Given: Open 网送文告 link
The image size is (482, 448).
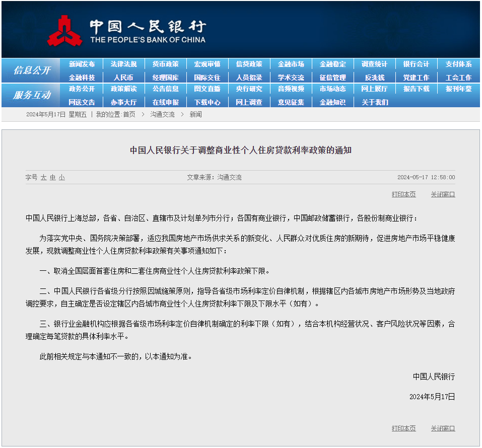Looking at the screenshot, I should [x=82, y=102].
